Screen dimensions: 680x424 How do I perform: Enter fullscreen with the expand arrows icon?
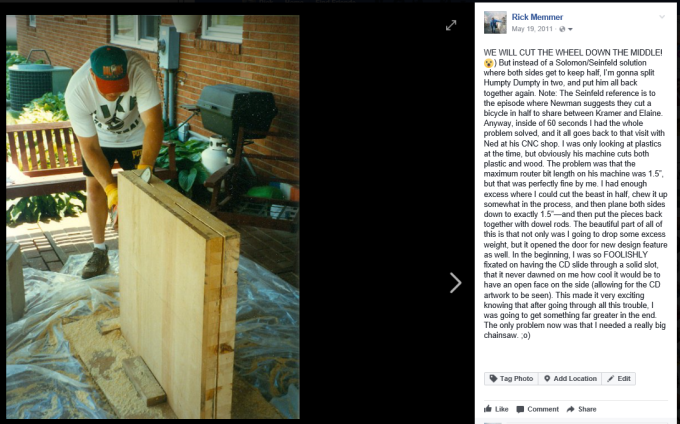click(x=451, y=25)
